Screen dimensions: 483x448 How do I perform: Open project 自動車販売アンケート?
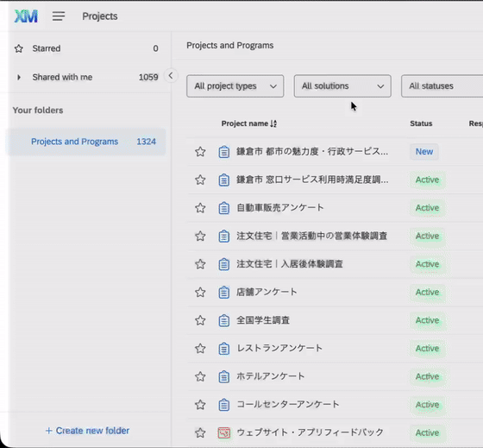coord(280,208)
